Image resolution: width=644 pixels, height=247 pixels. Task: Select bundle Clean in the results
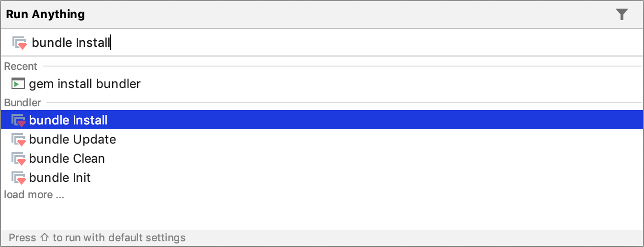tap(67, 158)
